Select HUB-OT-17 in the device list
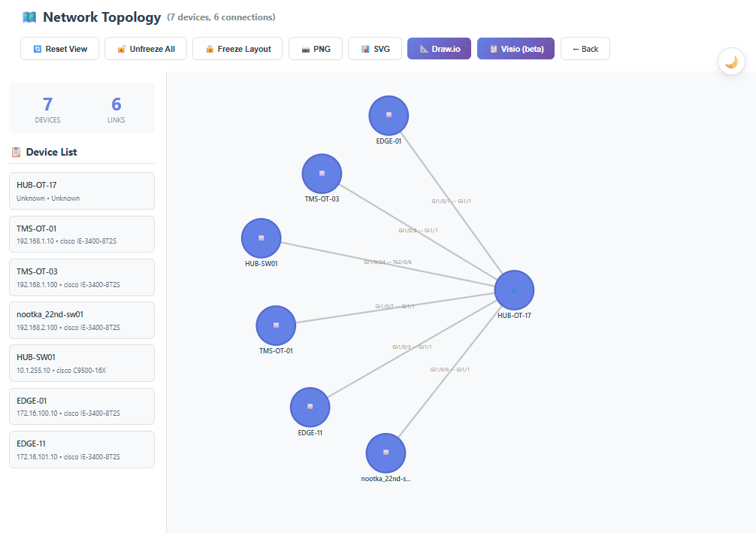 [81, 191]
